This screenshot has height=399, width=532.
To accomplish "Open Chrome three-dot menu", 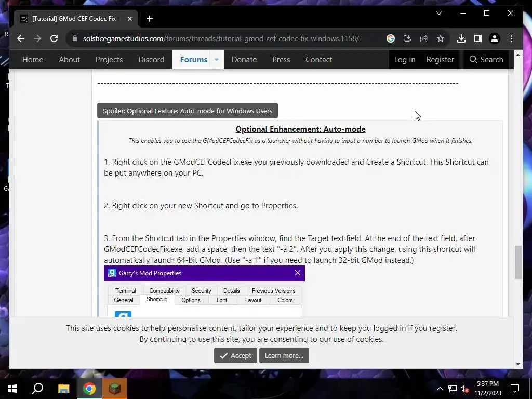I will tap(511, 38).
